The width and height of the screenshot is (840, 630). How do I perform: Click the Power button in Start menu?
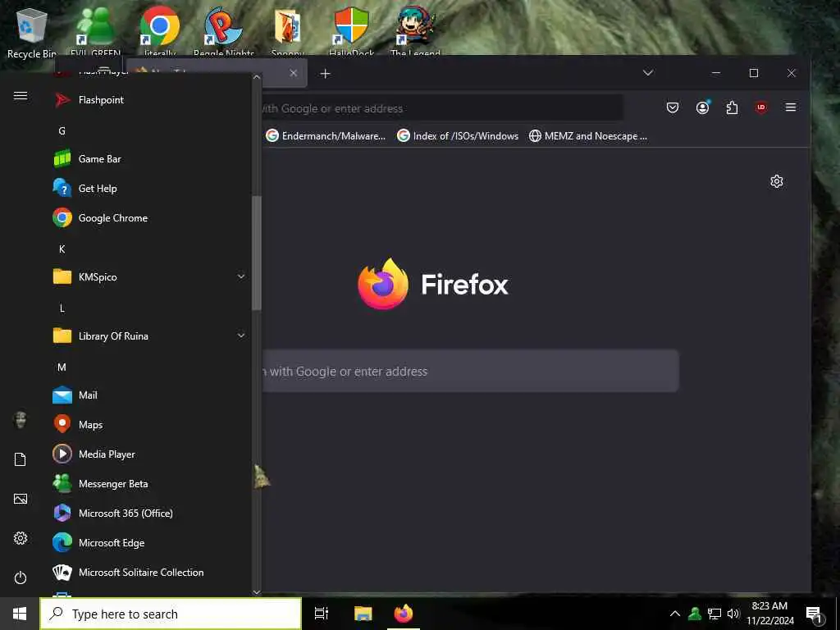coord(21,577)
